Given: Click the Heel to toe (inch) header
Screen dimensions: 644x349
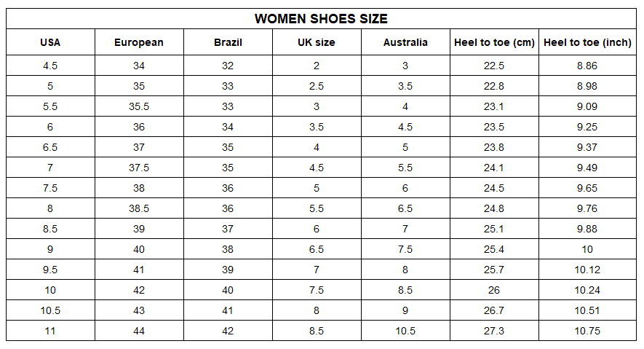Looking at the screenshot, I should tap(587, 42).
